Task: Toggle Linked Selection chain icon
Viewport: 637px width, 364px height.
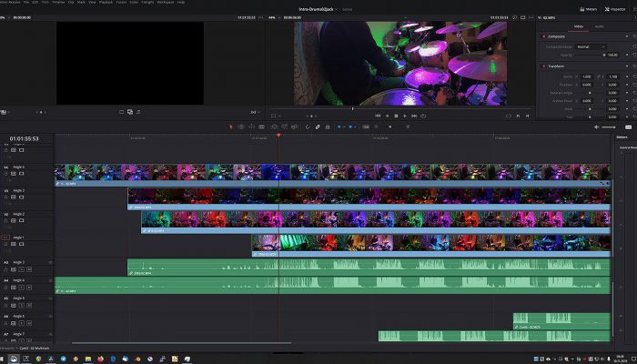Action: pos(318,126)
